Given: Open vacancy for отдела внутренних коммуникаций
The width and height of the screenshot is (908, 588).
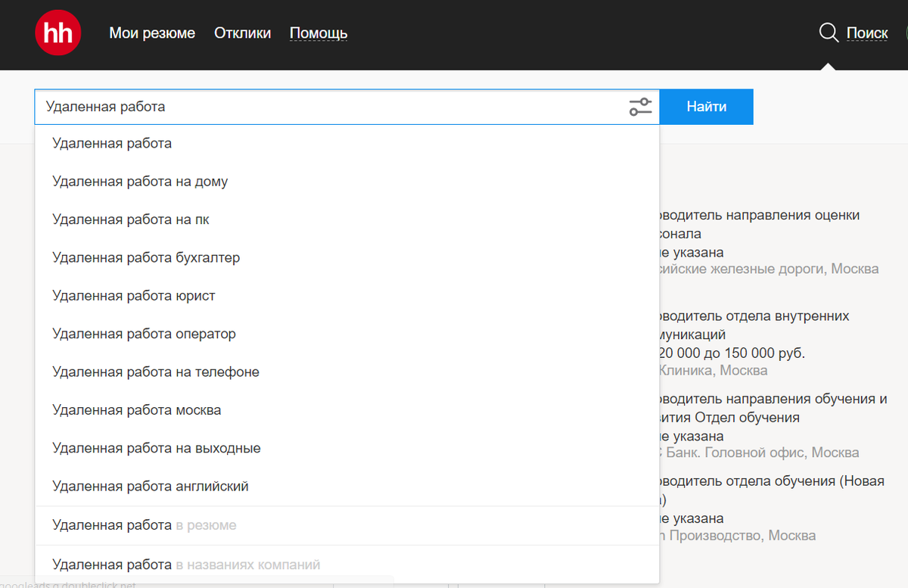Looking at the screenshot, I should [x=754, y=325].
